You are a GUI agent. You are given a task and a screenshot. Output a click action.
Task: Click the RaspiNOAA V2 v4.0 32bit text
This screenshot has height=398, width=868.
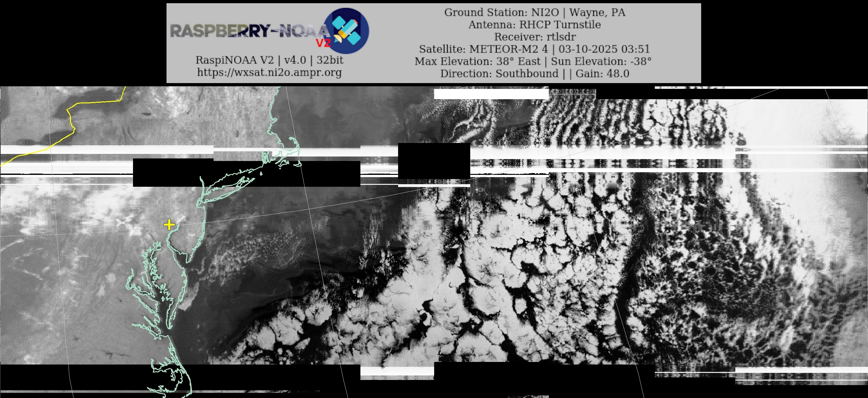(269, 60)
